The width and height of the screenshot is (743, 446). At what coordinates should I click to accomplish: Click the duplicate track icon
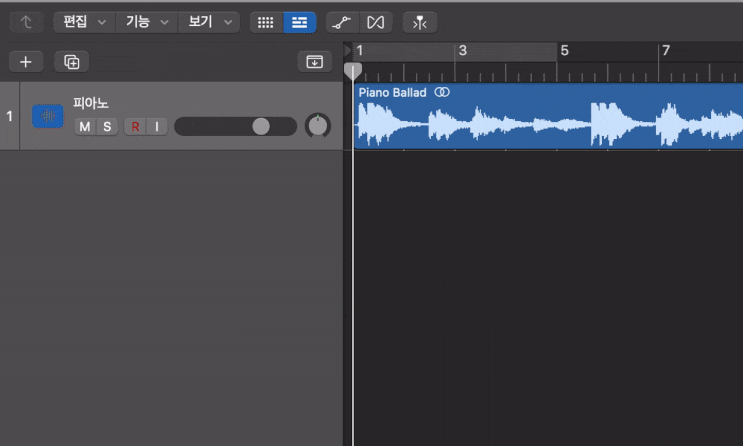[x=71, y=62]
